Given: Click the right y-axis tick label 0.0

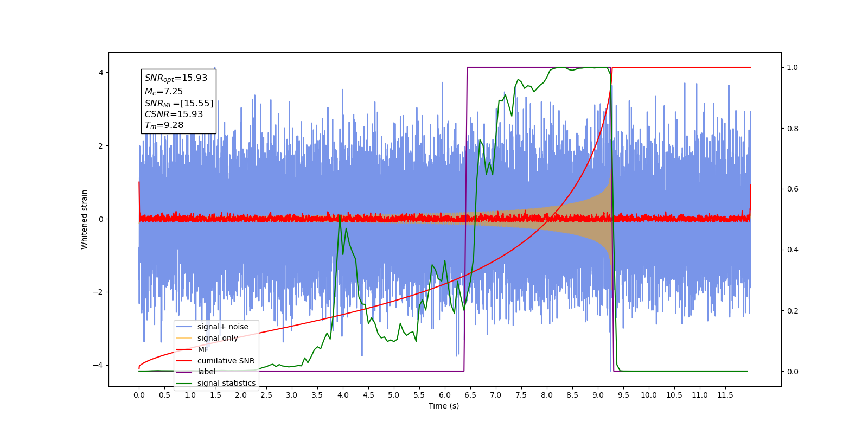Looking at the screenshot, I should click(793, 372).
